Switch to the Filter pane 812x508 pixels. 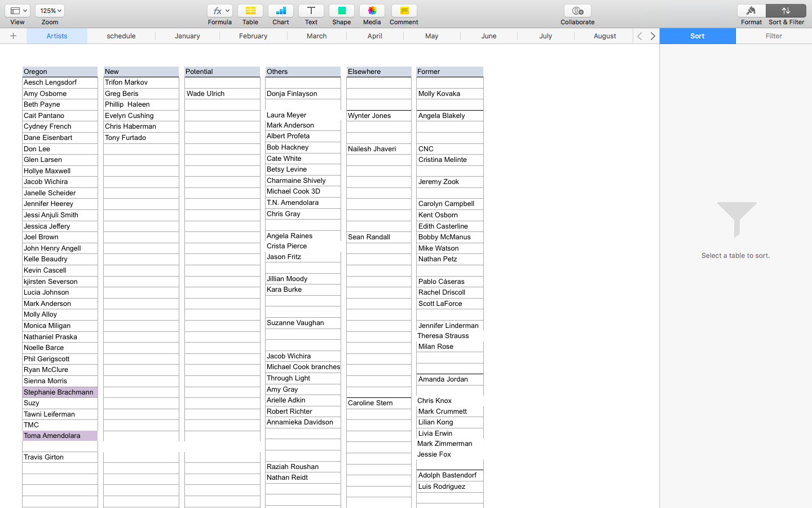click(x=774, y=36)
